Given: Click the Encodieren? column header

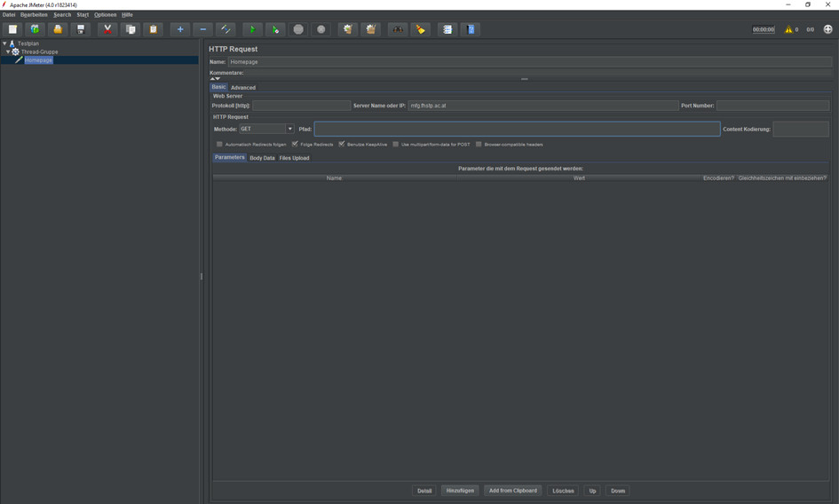Looking at the screenshot, I should click(718, 178).
